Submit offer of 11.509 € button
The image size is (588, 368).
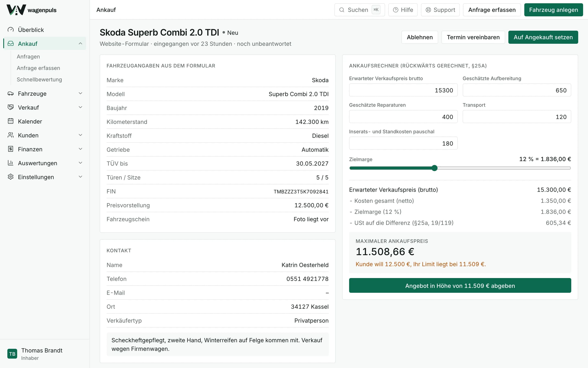[x=460, y=285]
